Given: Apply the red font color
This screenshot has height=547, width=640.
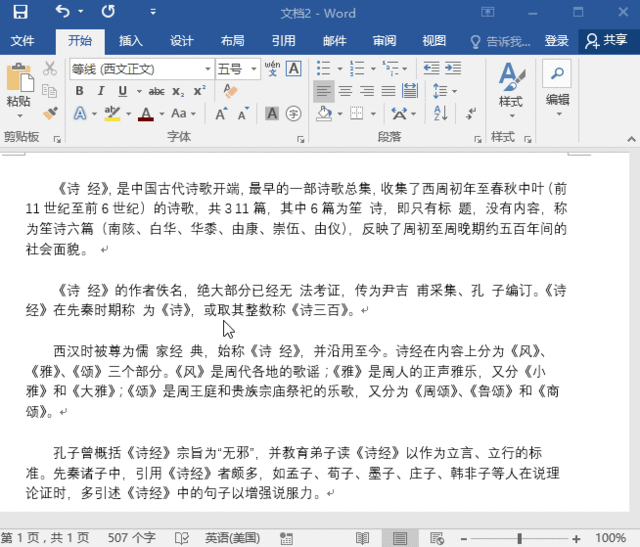Looking at the screenshot, I should [146, 113].
